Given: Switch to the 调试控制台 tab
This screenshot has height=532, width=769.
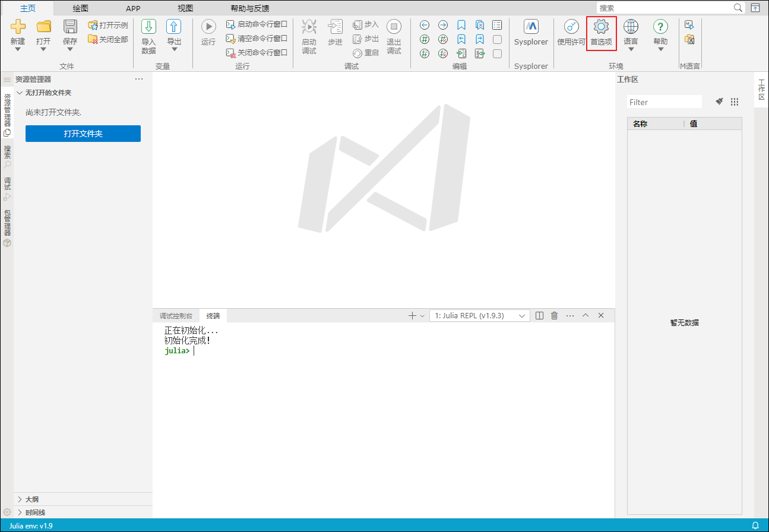Looking at the screenshot, I should [x=176, y=316].
